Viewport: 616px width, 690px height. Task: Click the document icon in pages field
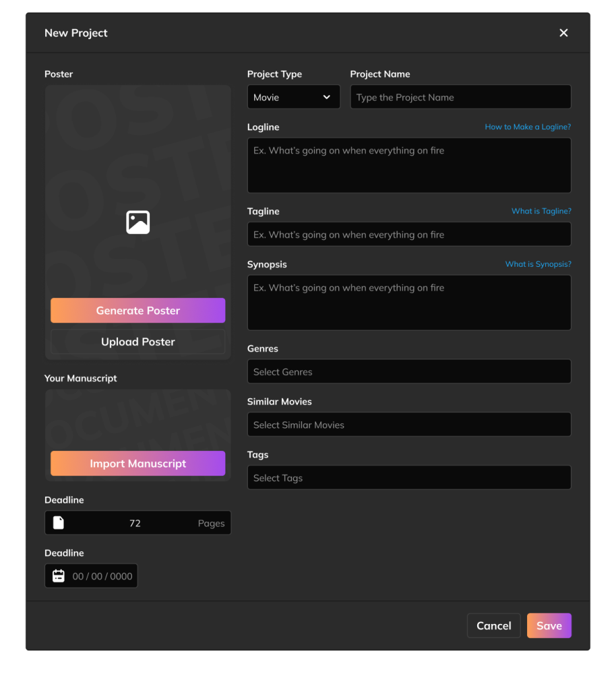point(59,523)
